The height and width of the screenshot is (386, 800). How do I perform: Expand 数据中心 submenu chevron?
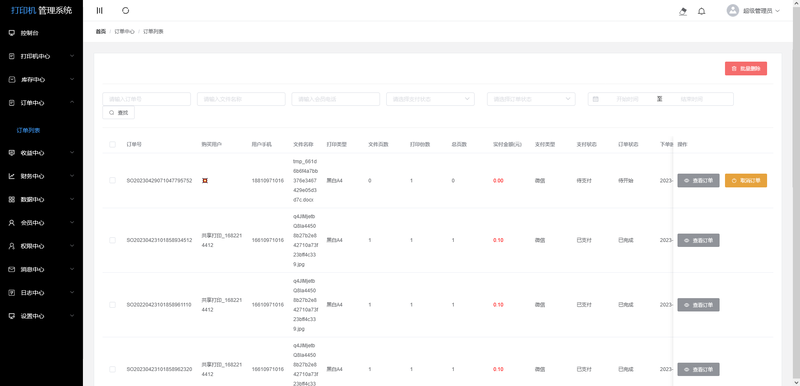tap(72, 199)
